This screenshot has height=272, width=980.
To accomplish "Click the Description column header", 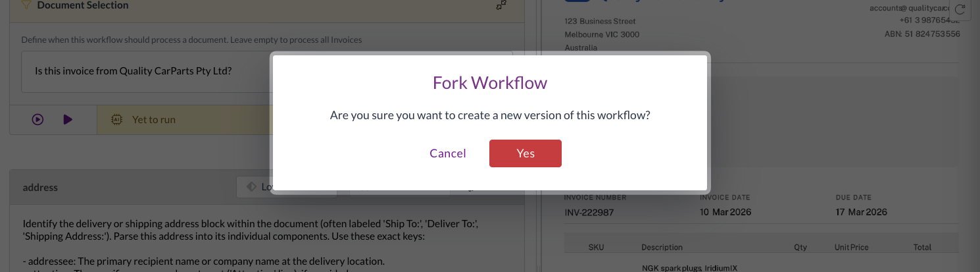I will 662,248.
